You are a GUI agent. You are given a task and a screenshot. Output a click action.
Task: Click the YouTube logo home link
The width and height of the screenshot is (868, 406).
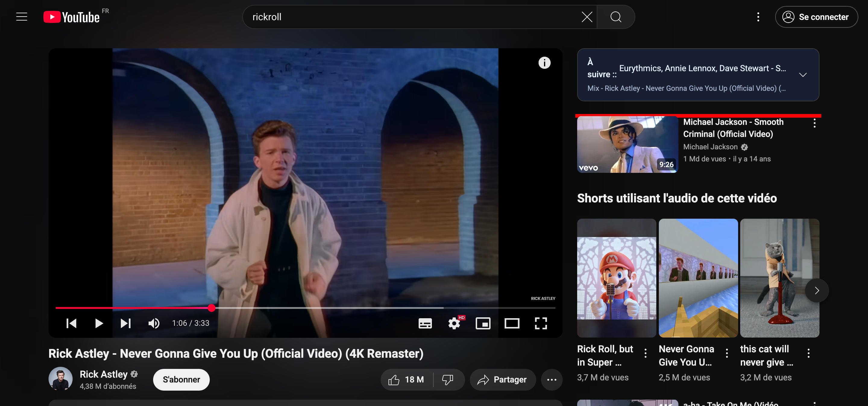click(x=72, y=17)
